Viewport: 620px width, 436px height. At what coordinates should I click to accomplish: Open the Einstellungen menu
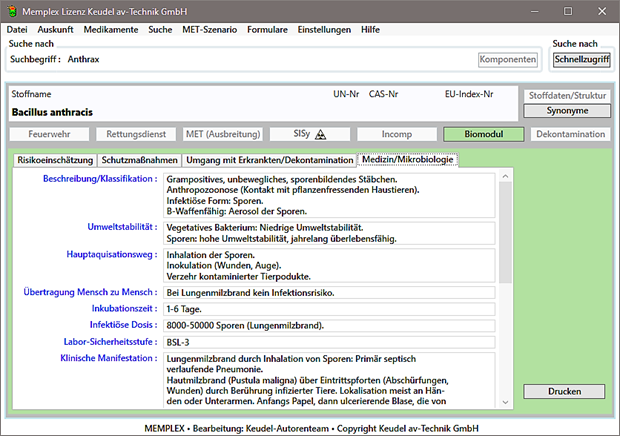324,30
